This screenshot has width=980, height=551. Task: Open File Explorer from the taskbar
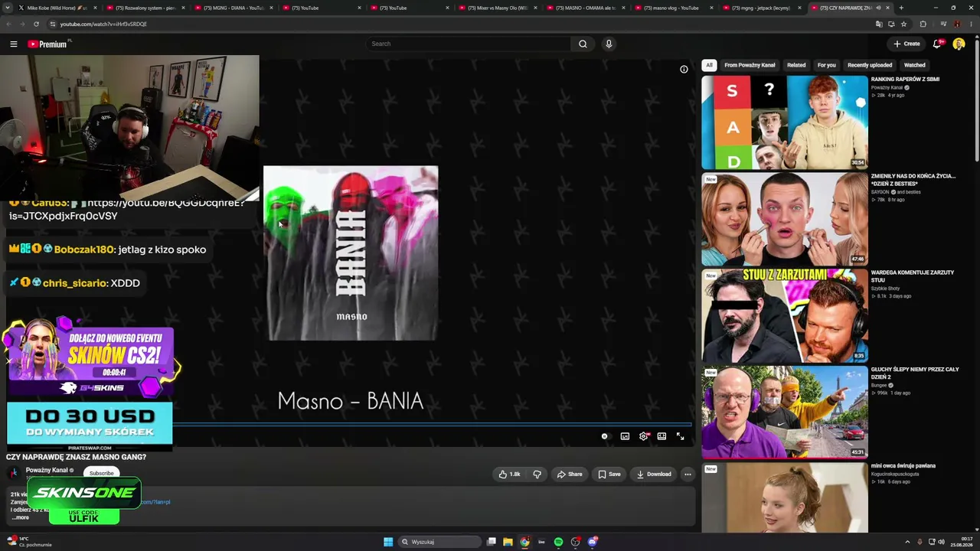click(x=508, y=542)
